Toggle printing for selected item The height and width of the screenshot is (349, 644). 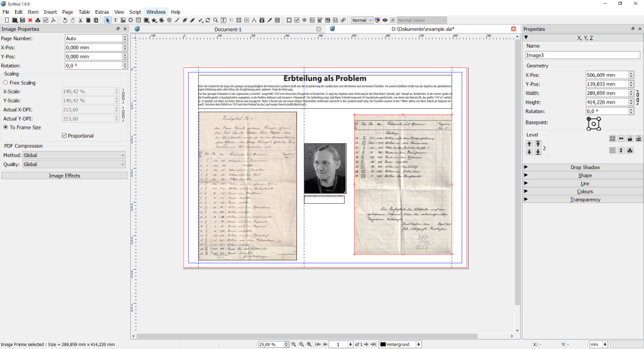630,150
